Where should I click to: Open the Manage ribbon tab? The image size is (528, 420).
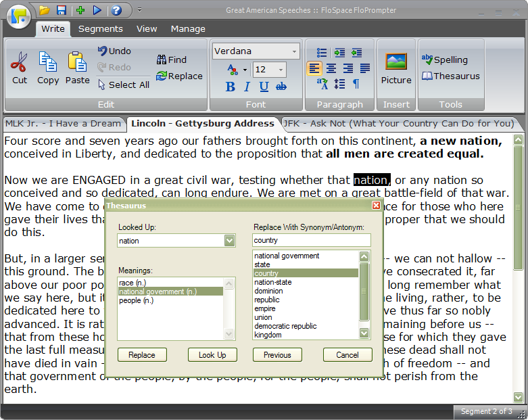[x=188, y=29]
